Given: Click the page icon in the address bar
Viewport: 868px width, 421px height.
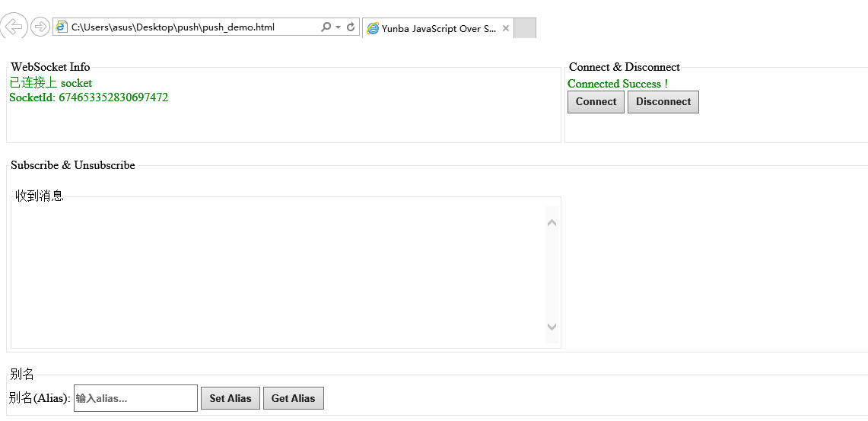Looking at the screenshot, I should [62, 27].
